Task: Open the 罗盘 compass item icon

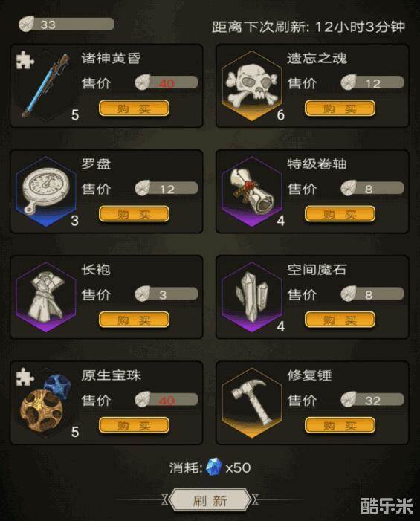Action: pyautogui.click(x=46, y=192)
